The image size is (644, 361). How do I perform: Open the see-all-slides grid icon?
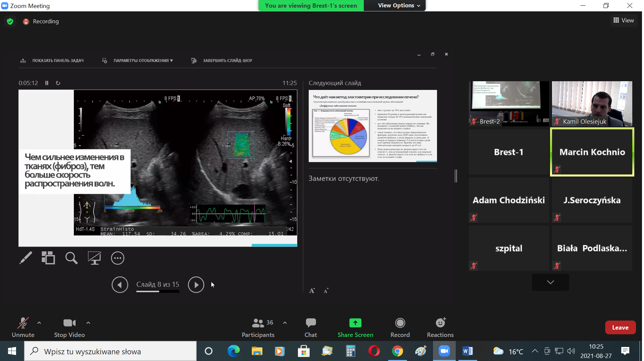[48, 258]
